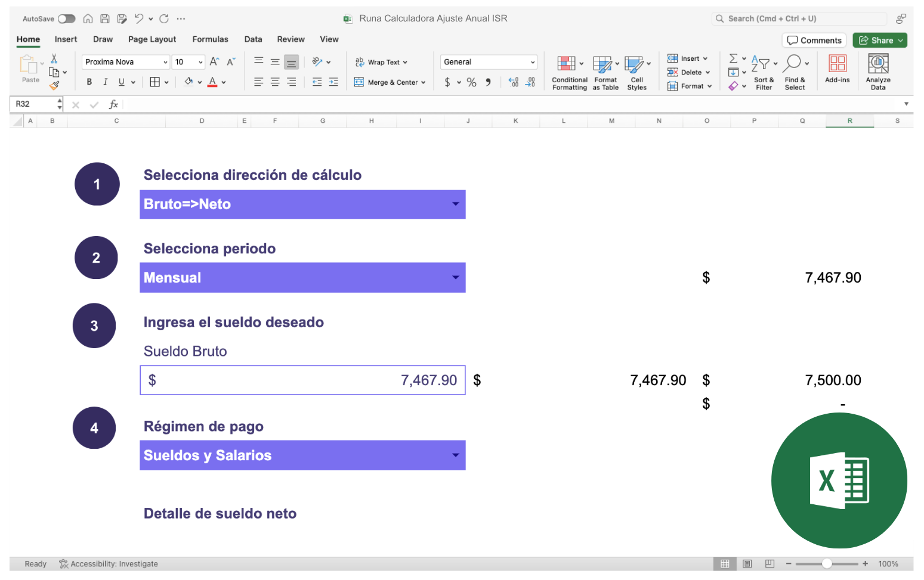
Task: Open the Insert ribbon tab
Action: 66,39
